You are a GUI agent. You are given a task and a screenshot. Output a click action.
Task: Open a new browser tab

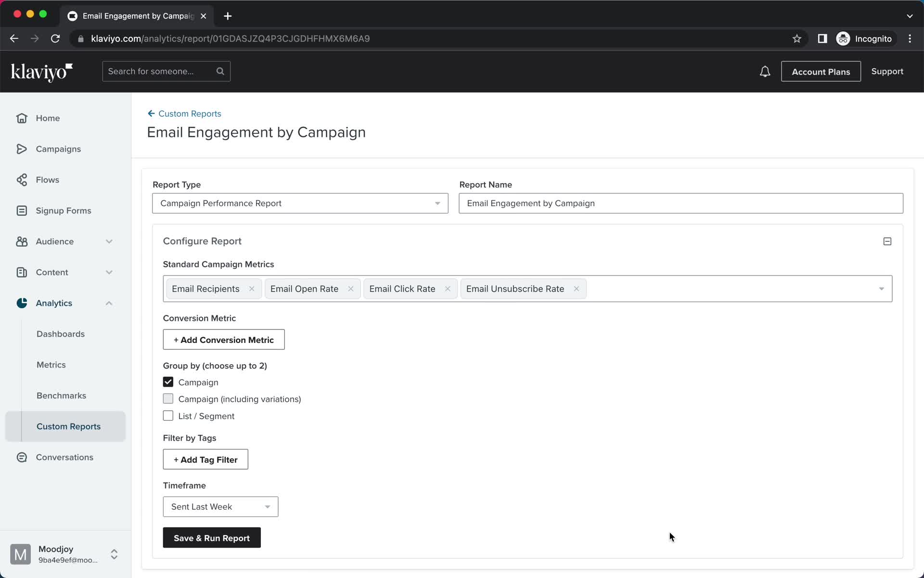click(x=228, y=16)
